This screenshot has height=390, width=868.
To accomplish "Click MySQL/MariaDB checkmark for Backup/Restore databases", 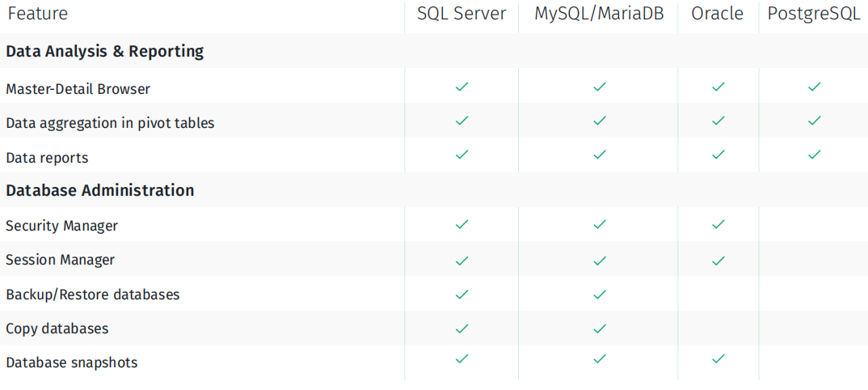I will click(x=599, y=294).
